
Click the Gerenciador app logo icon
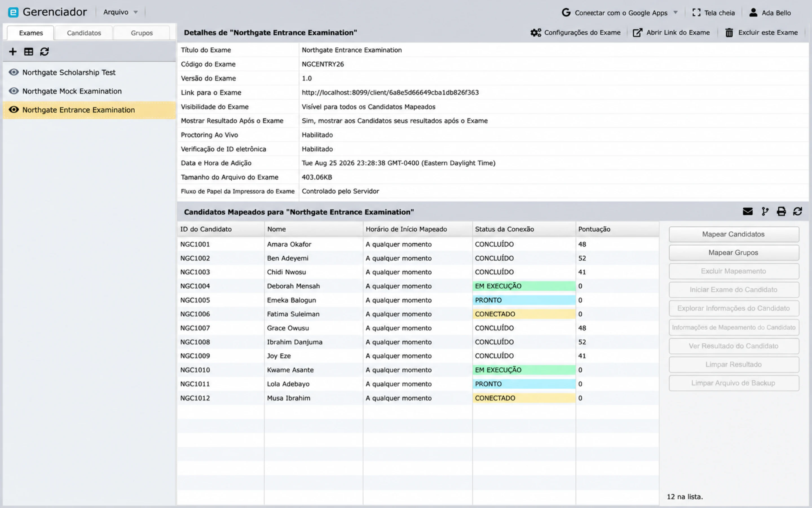point(13,12)
